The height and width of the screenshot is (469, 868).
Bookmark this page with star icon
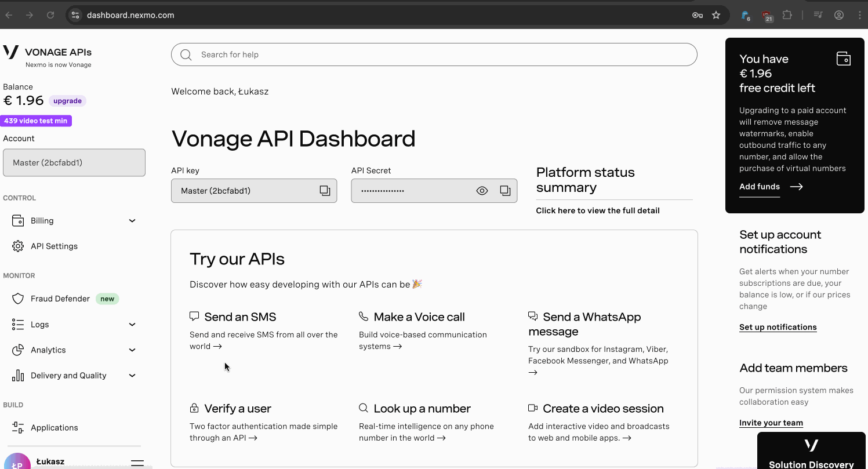716,15
